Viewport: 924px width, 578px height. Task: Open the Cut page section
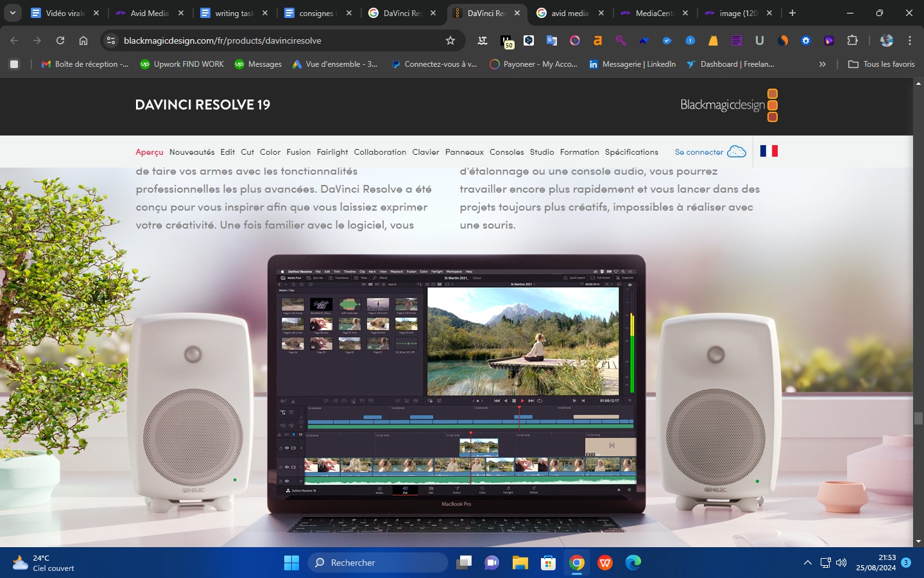[x=248, y=152]
